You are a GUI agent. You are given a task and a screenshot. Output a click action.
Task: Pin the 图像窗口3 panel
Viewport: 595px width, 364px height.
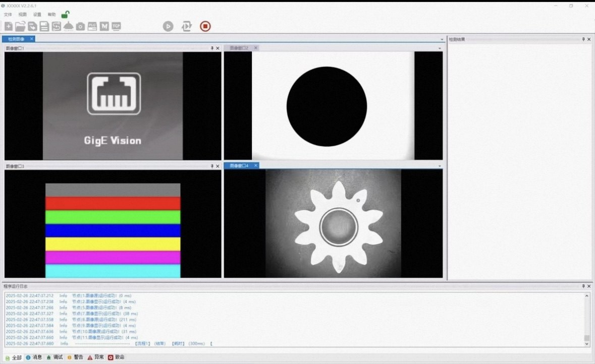pos(212,166)
